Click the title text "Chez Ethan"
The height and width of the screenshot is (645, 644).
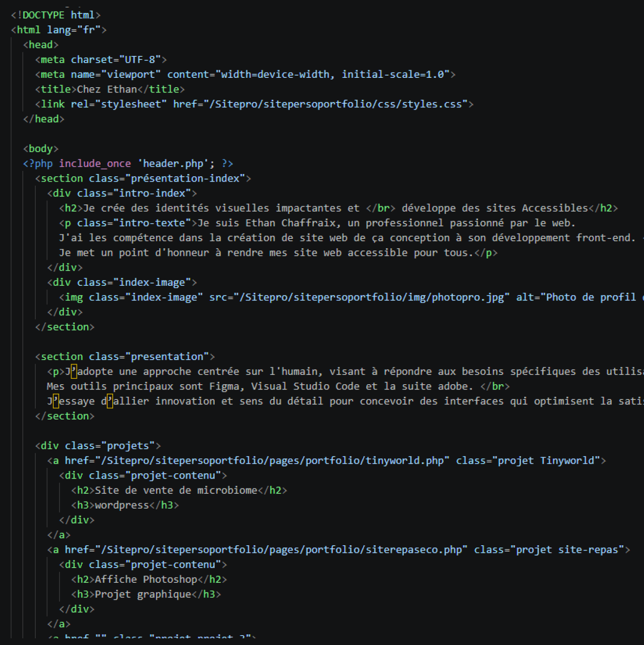click(x=107, y=89)
